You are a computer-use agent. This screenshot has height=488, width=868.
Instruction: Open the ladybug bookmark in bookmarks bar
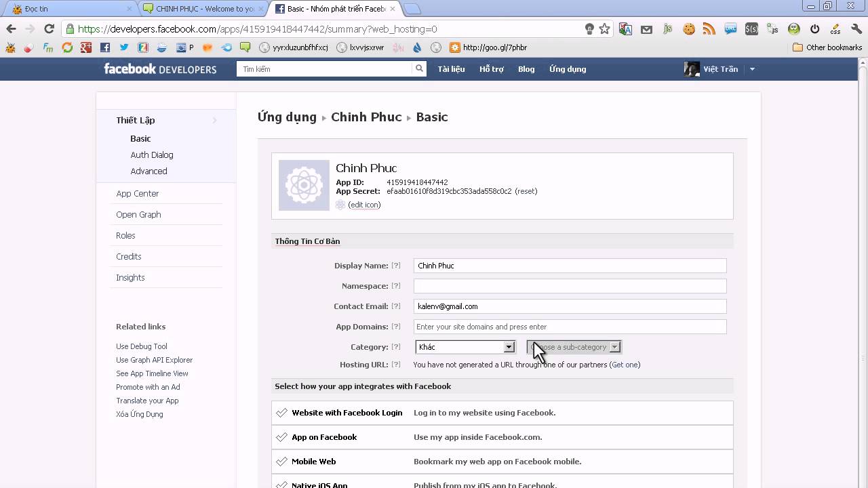tap(10, 47)
